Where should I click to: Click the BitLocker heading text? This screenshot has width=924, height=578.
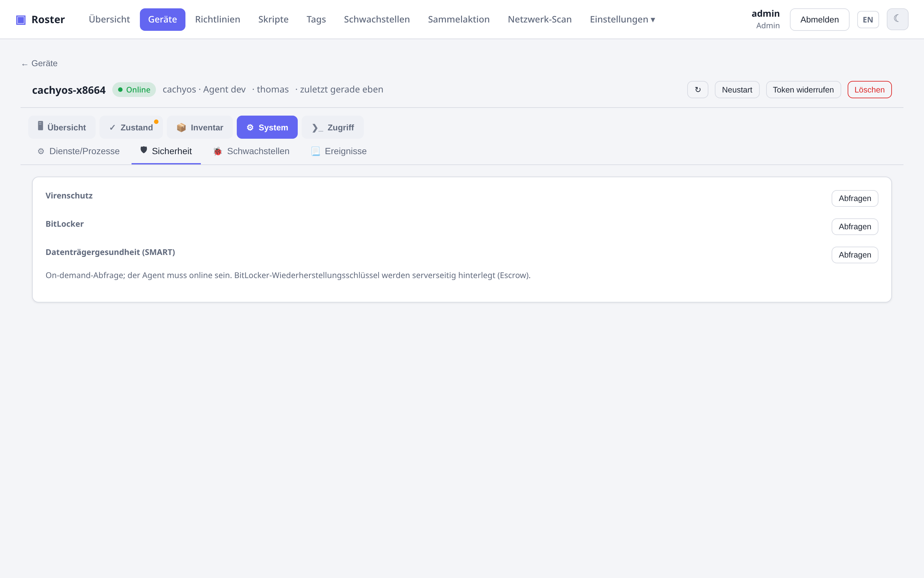click(64, 224)
